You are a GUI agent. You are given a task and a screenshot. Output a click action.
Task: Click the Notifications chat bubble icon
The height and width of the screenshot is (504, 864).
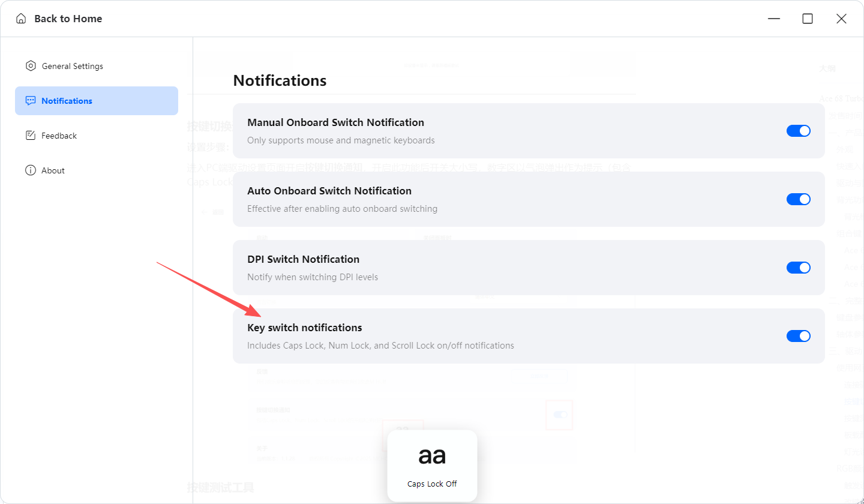(x=31, y=101)
